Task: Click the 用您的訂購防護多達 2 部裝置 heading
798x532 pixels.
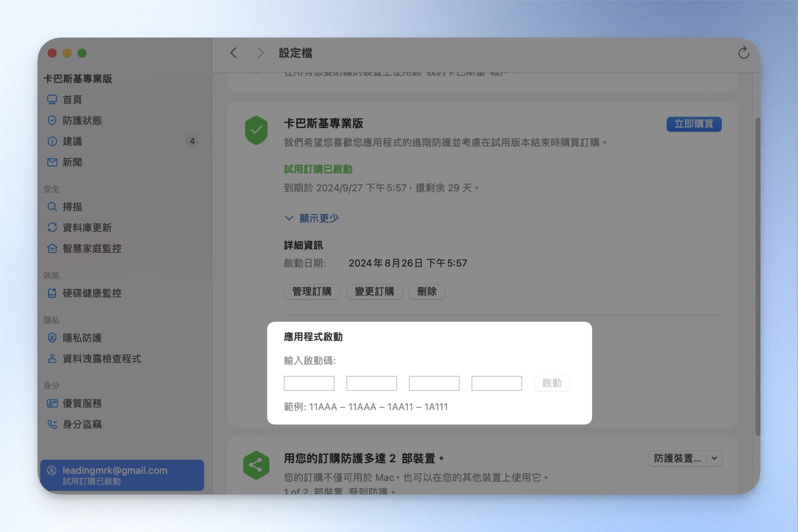Action: [x=364, y=458]
